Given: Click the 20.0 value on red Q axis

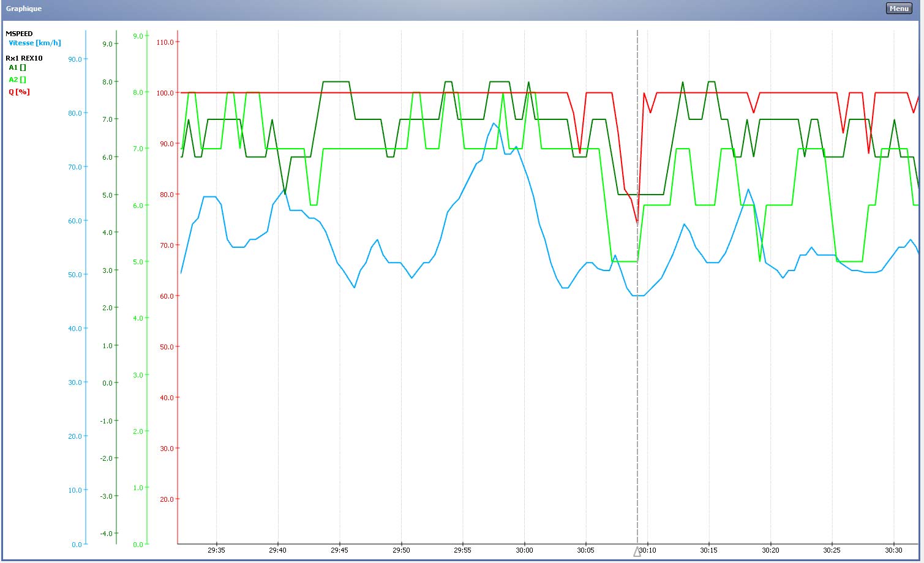Looking at the screenshot, I should point(166,499).
